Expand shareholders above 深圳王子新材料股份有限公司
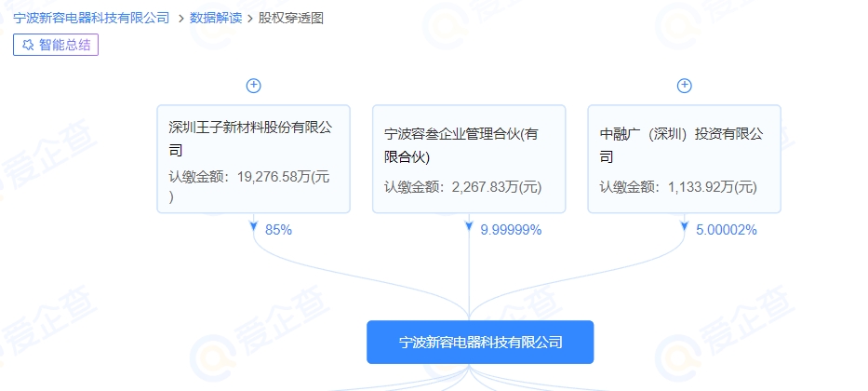 tap(254, 86)
